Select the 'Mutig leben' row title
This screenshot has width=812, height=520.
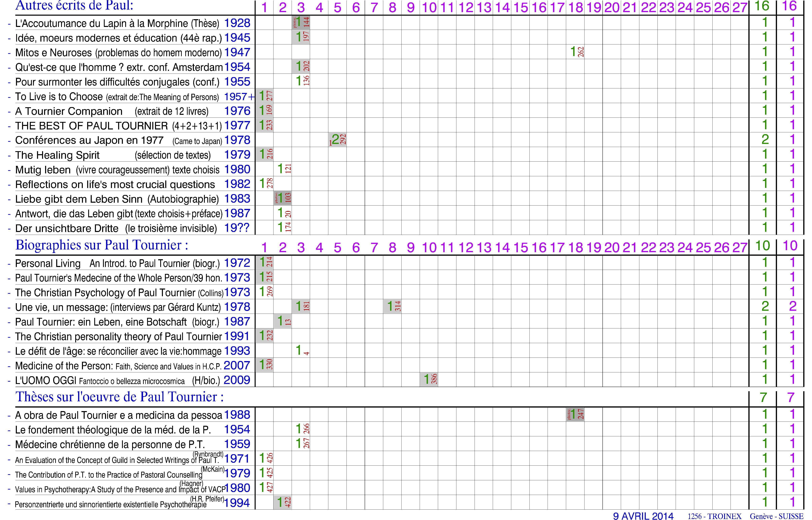tap(43, 170)
